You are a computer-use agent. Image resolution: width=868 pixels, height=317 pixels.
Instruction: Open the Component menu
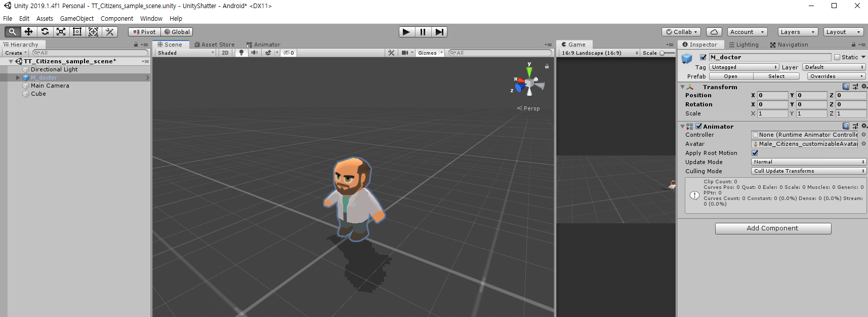[117, 19]
